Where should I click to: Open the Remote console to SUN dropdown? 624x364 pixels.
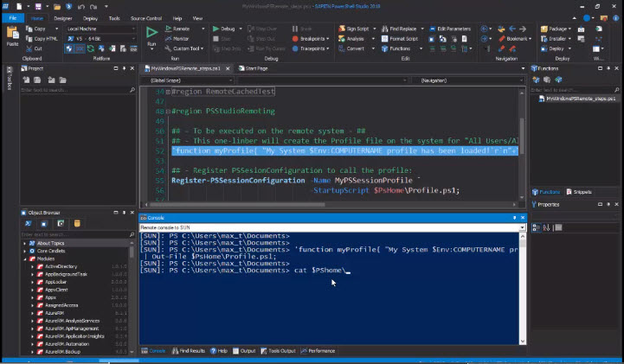(x=522, y=227)
